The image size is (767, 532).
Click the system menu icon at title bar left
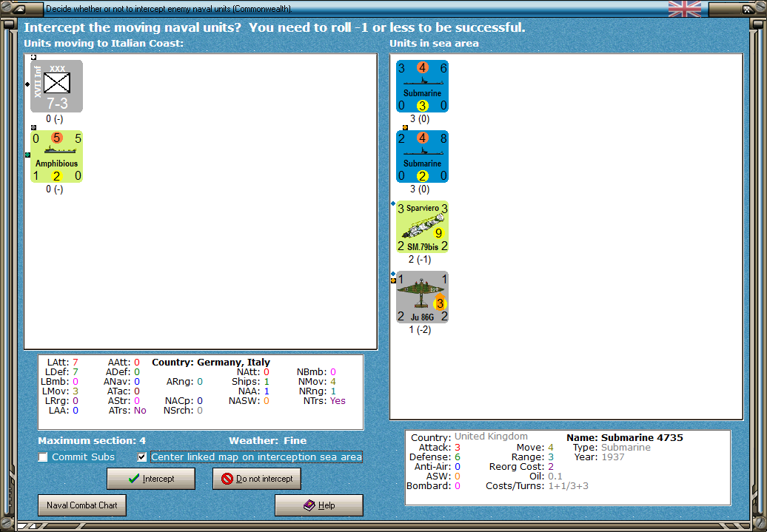19,9
